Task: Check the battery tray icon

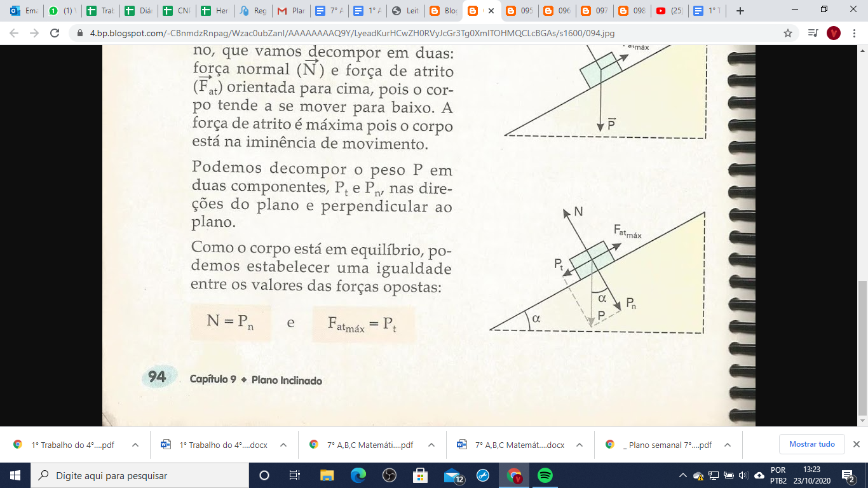Action: (x=728, y=475)
